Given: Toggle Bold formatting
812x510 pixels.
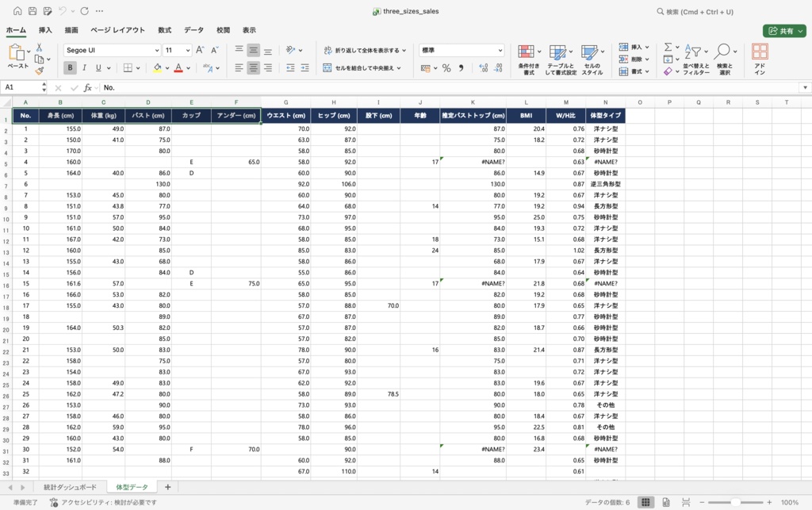Looking at the screenshot, I should 70,68.
